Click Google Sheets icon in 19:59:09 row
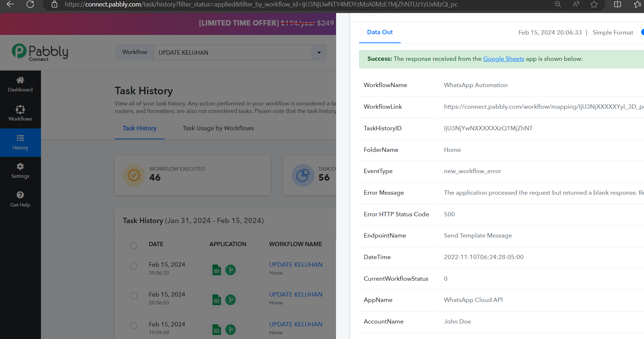The height and width of the screenshot is (339, 644). [217, 330]
